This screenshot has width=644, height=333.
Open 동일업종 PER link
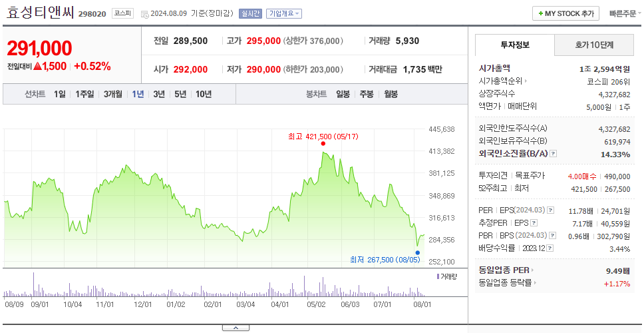[506, 270]
